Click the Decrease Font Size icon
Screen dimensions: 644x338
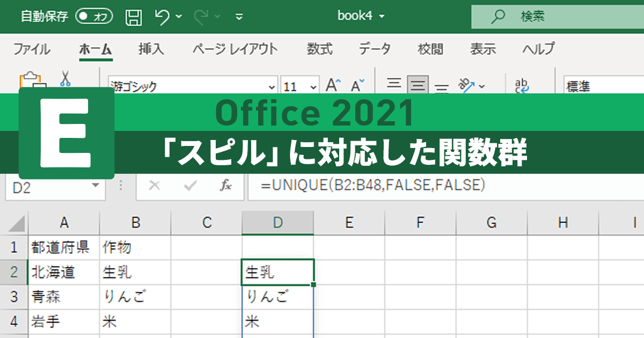(x=357, y=85)
